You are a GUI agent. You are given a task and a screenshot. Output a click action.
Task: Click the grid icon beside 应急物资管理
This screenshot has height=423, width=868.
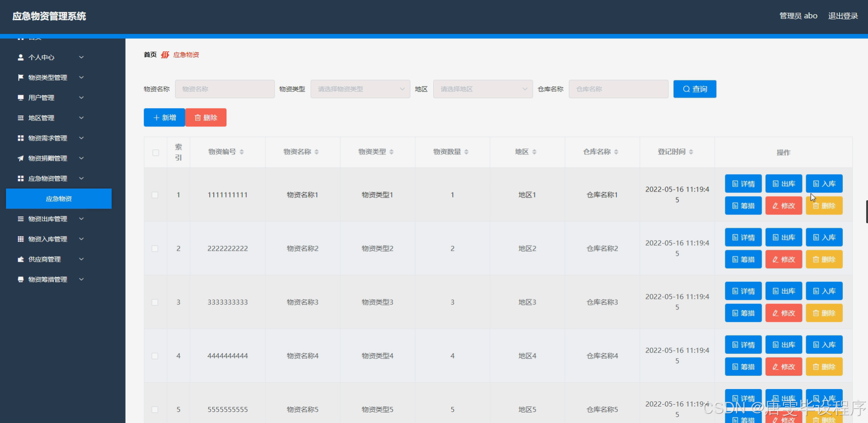[21, 178]
